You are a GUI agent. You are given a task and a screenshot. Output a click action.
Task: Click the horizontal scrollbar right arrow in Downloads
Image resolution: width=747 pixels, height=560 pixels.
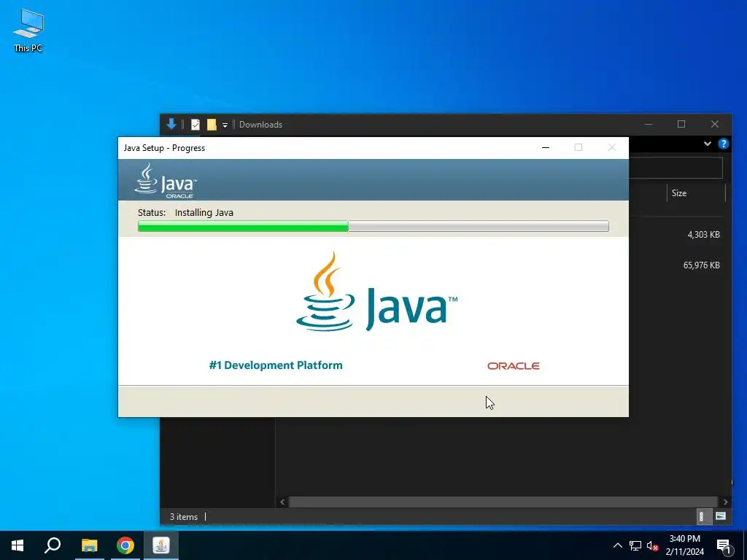point(725,502)
